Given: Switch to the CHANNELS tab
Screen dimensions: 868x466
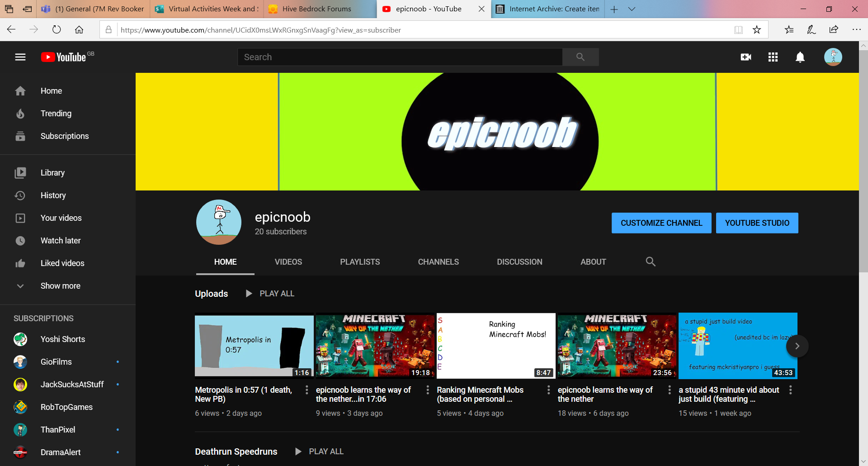Looking at the screenshot, I should (x=439, y=262).
